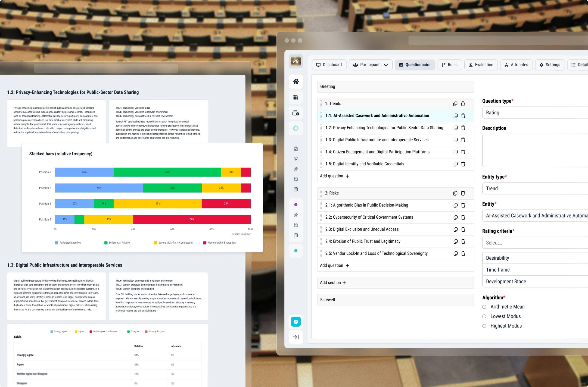The image size is (588, 387).
Task: Choose the Lowest Modus algorithm
Action: point(484,316)
